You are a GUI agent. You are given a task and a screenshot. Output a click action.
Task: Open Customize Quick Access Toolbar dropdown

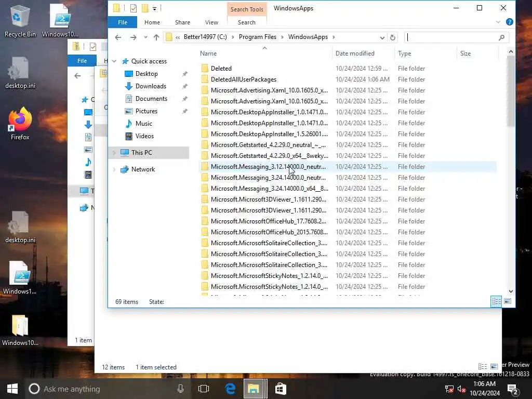coord(154,8)
